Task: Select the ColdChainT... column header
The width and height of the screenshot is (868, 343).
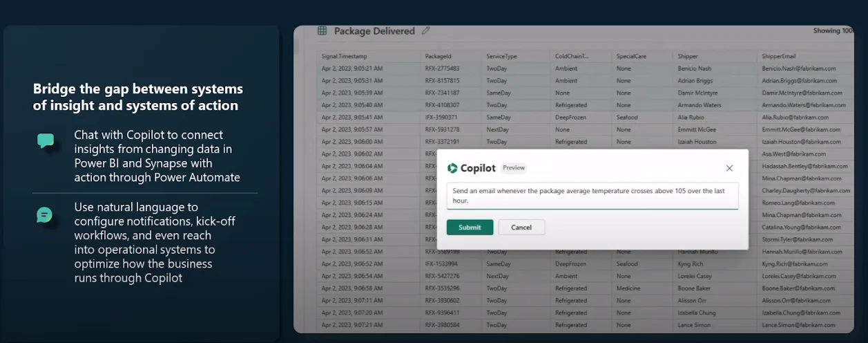Action: tap(572, 56)
